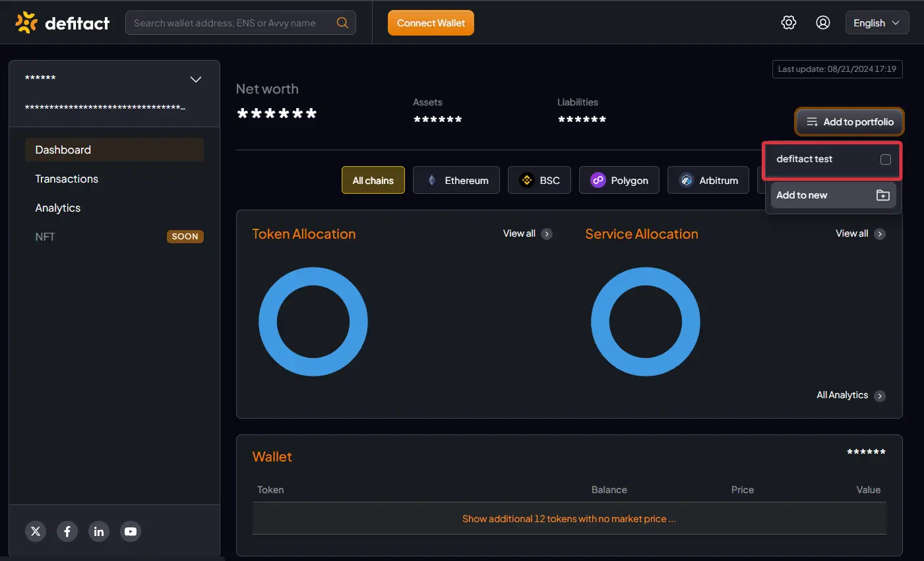Go to Transactions in the sidebar
The image size is (924, 561).
tap(67, 179)
